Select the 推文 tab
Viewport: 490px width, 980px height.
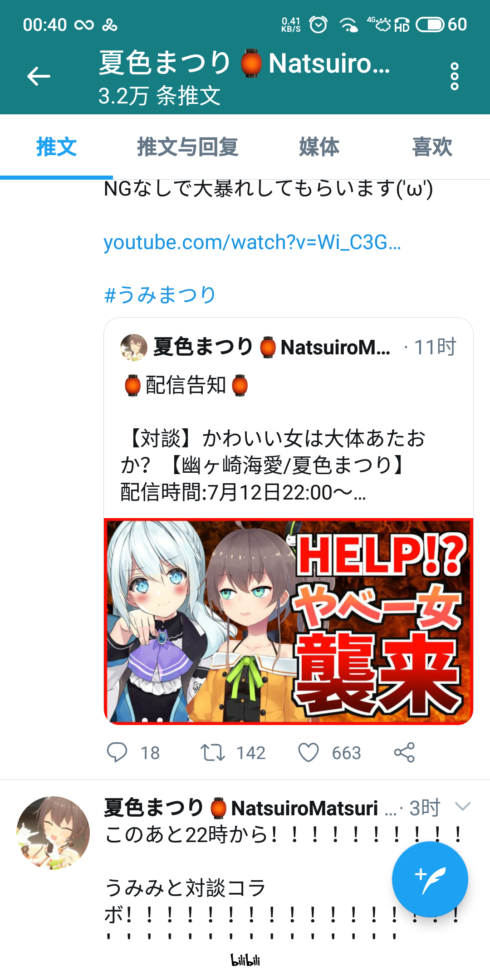click(x=56, y=147)
